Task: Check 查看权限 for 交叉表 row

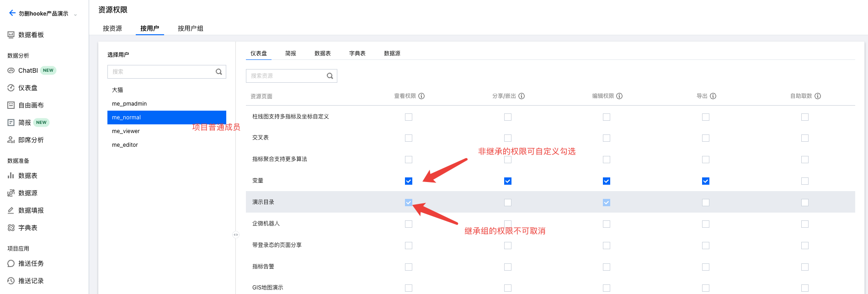Action: click(x=409, y=138)
